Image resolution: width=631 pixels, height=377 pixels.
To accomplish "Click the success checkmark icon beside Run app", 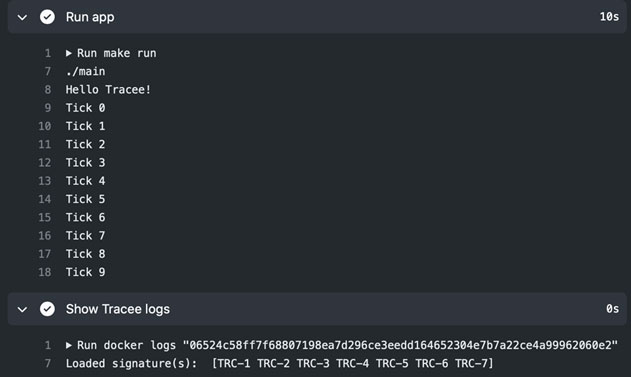I will (x=47, y=17).
